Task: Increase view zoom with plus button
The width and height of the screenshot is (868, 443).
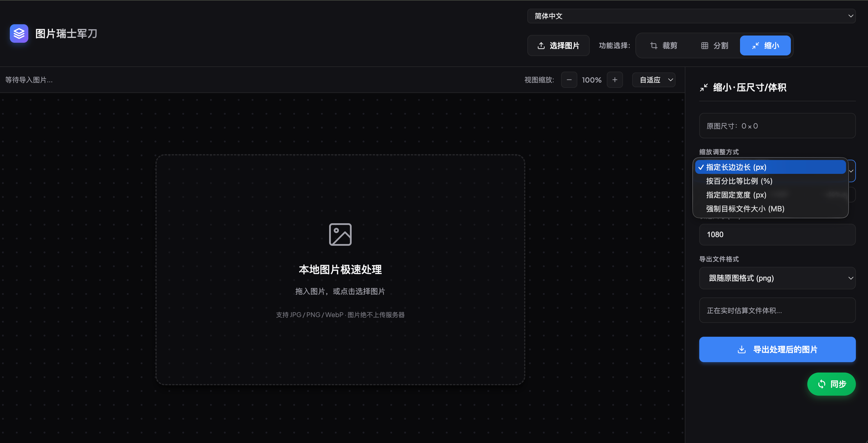Action: 615,80
